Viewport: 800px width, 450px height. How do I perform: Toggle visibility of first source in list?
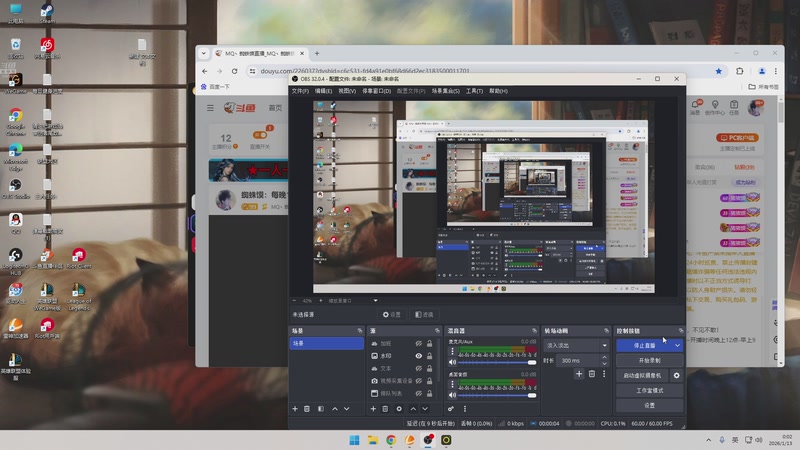(x=418, y=343)
